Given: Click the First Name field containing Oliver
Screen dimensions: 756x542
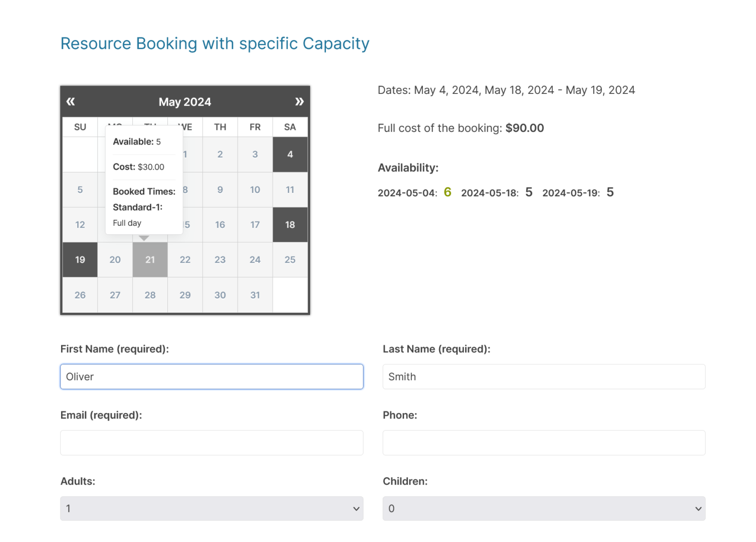Looking at the screenshot, I should tap(212, 376).
